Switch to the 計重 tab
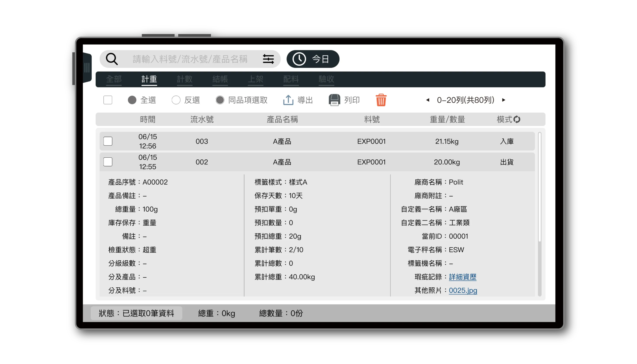Screen dimensions: 637x364 click(x=149, y=79)
